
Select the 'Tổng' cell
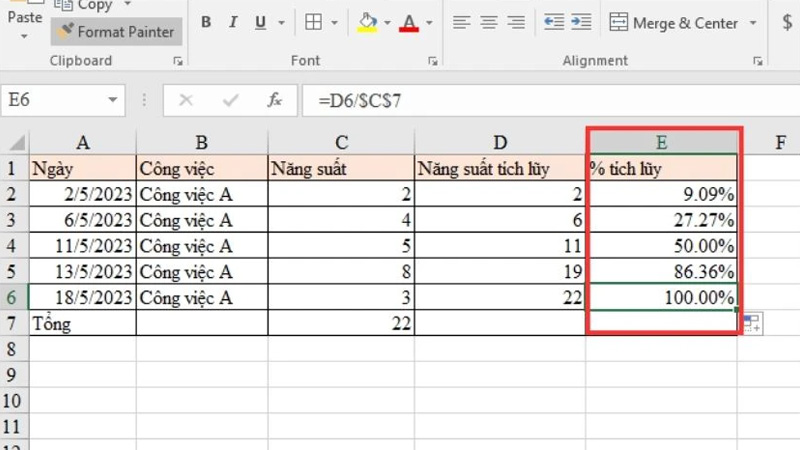(x=83, y=323)
